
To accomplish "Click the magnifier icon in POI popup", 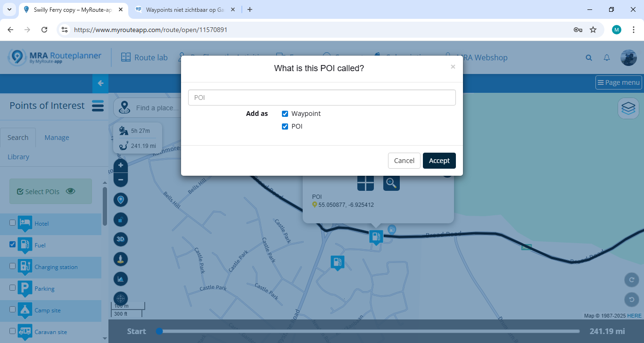I will 391,183.
